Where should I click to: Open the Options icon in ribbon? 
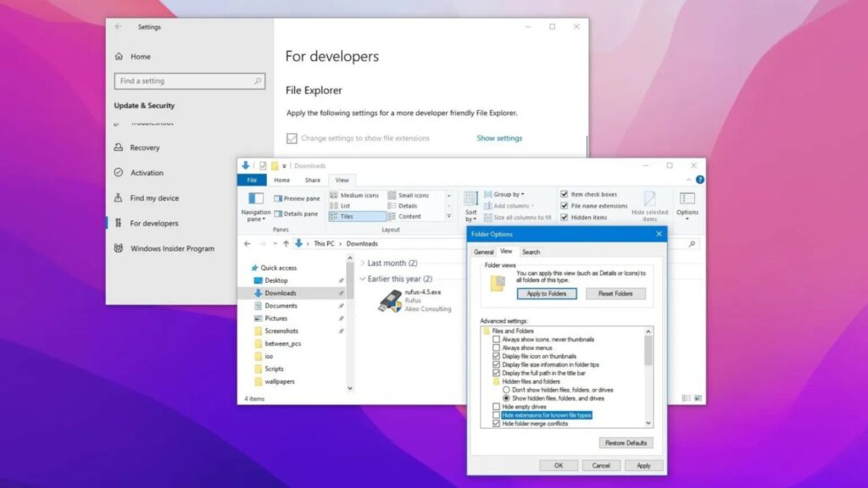tap(687, 198)
